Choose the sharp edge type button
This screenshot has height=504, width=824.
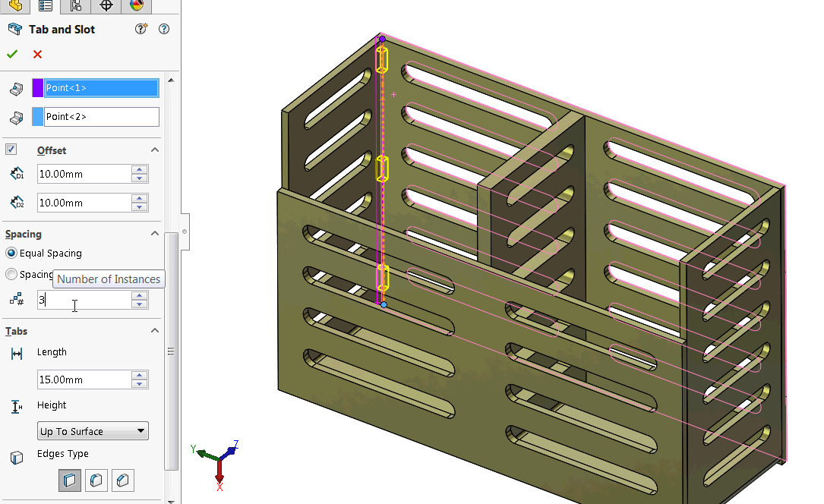[70, 480]
